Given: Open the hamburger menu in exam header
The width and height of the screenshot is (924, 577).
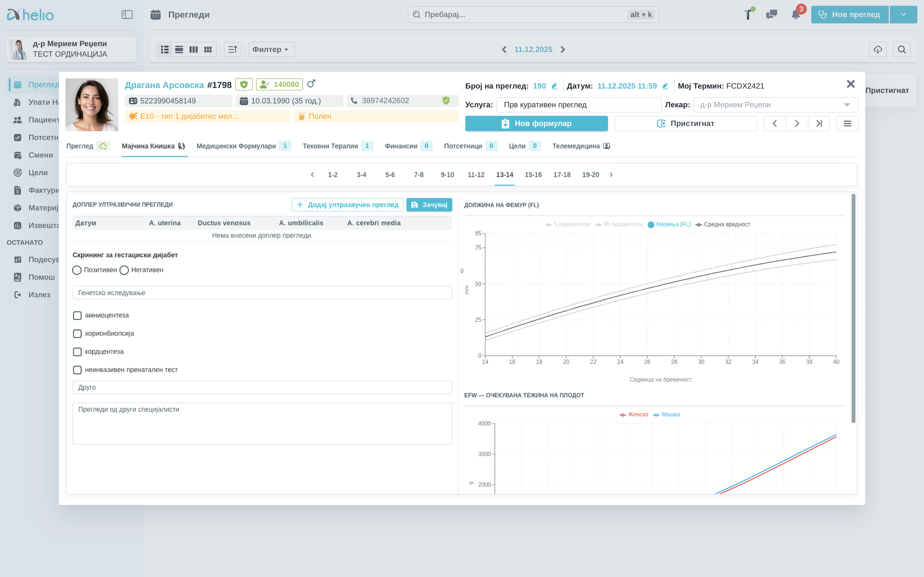Looking at the screenshot, I should point(847,124).
